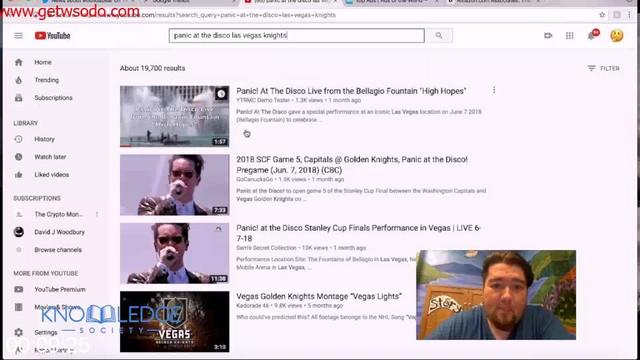Click the David J Woodbury channel avatar
Image resolution: width=640 pixels, height=360 pixels.
19,232
